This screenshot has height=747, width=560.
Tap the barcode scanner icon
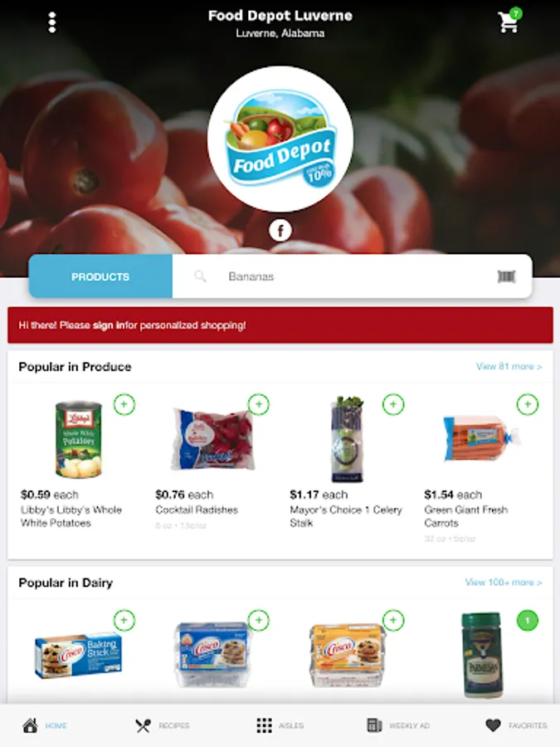(x=506, y=276)
